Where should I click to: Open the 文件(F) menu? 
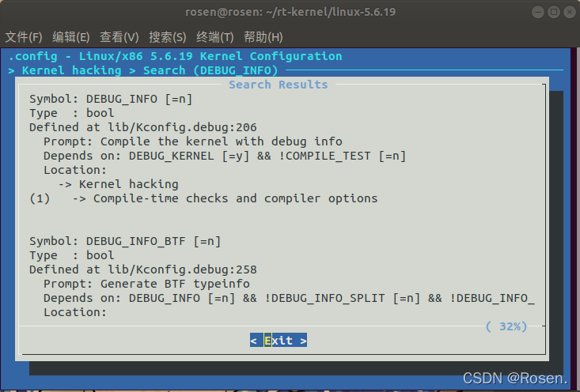pos(24,37)
